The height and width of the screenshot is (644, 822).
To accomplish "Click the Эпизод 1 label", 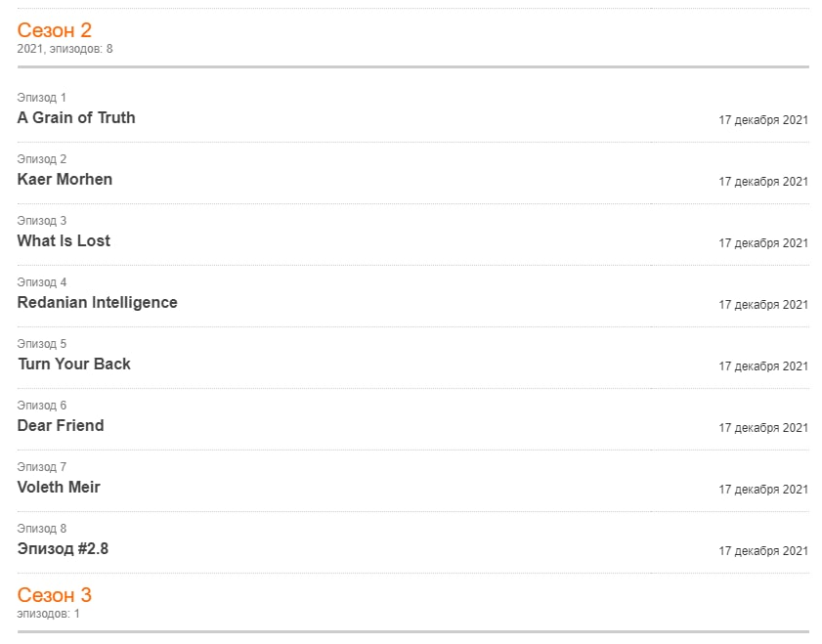I will (41, 98).
